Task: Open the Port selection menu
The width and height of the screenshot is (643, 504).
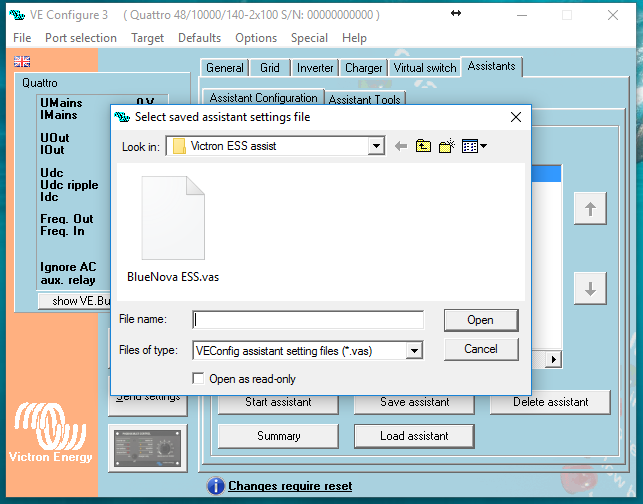Action: click(x=81, y=38)
